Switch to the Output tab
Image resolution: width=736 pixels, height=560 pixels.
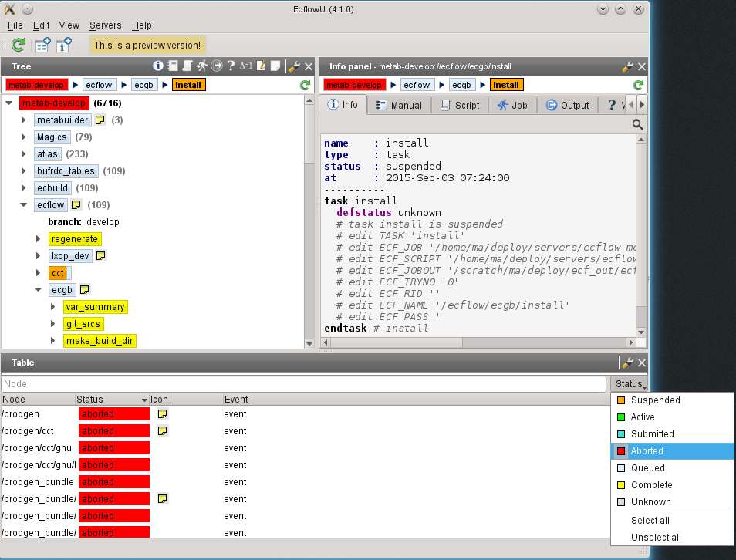pyautogui.click(x=567, y=105)
